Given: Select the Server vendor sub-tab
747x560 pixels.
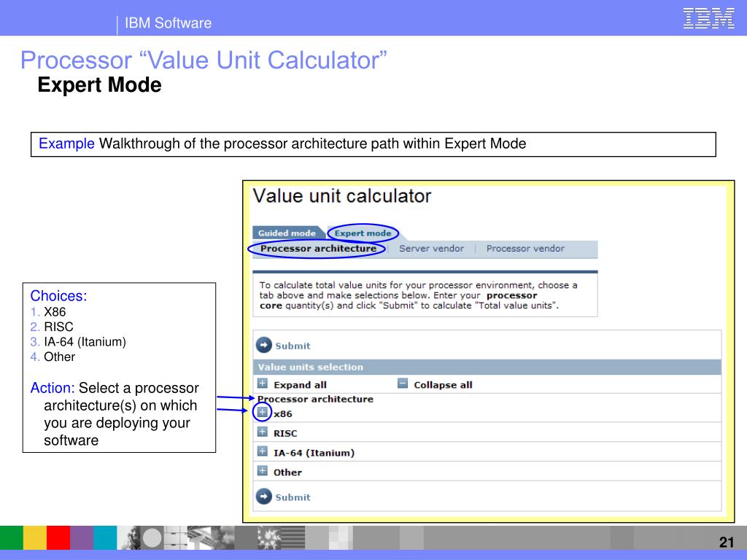Looking at the screenshot, I should (x=431, y=249).
